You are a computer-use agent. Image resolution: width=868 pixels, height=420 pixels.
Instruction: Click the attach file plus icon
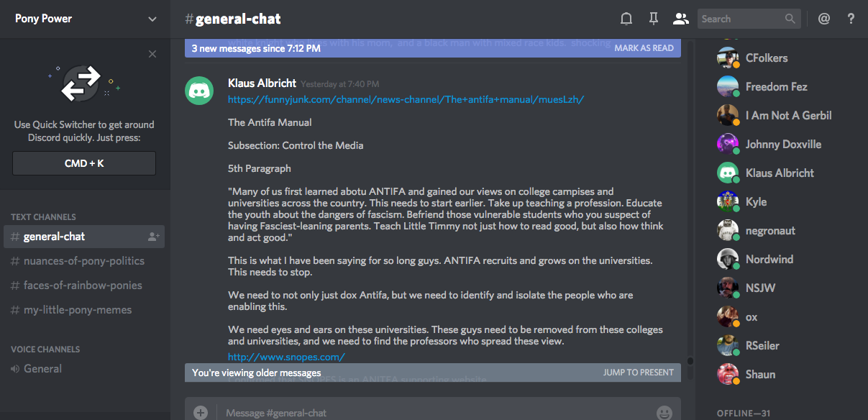pos(201,413)
